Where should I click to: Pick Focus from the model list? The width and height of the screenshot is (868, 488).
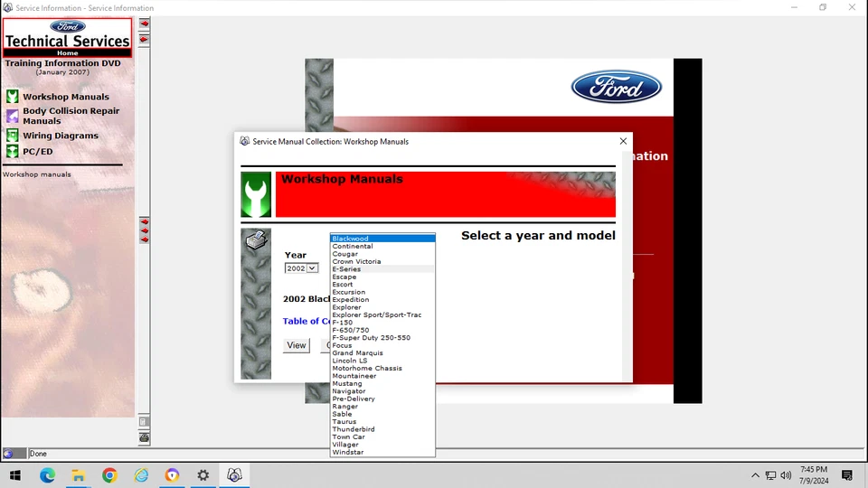click(x=382, y=345)
